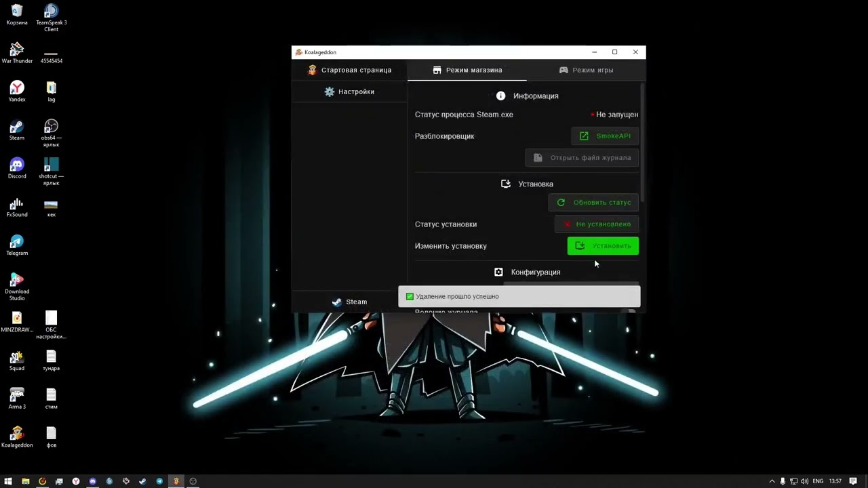This screenshot has height=488, width=868.
Task: Select the Koalageddon desktop icon
Action: (17, 437)
